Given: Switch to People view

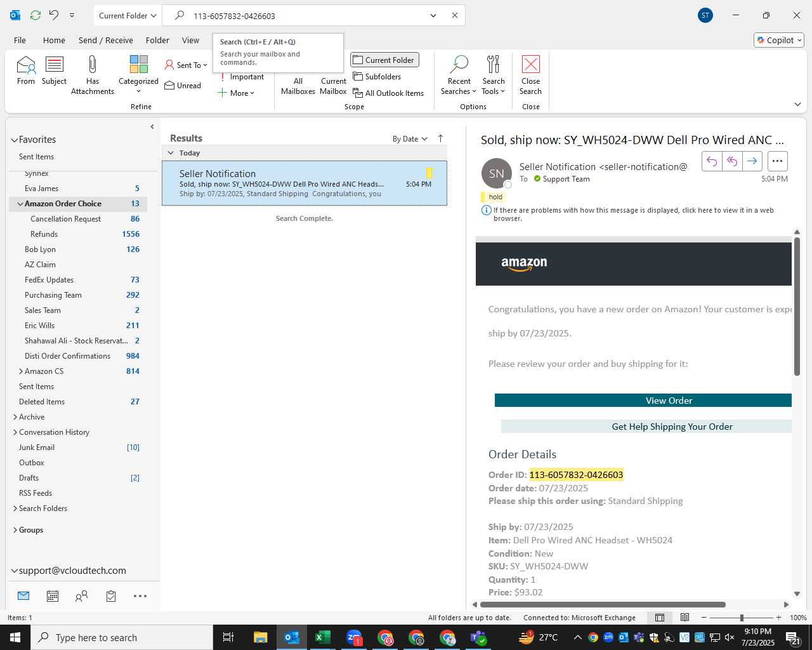Looking at the screenshot, I should coord(81,596).
